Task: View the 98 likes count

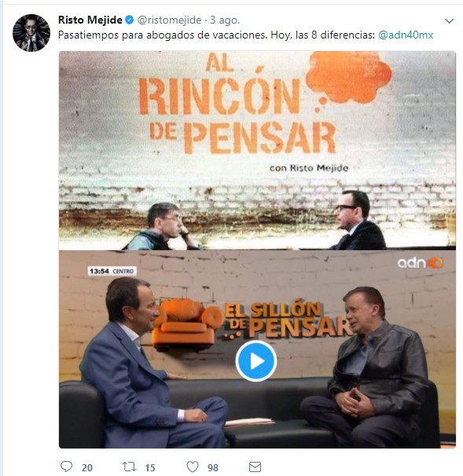Action: tap(213, 467)
